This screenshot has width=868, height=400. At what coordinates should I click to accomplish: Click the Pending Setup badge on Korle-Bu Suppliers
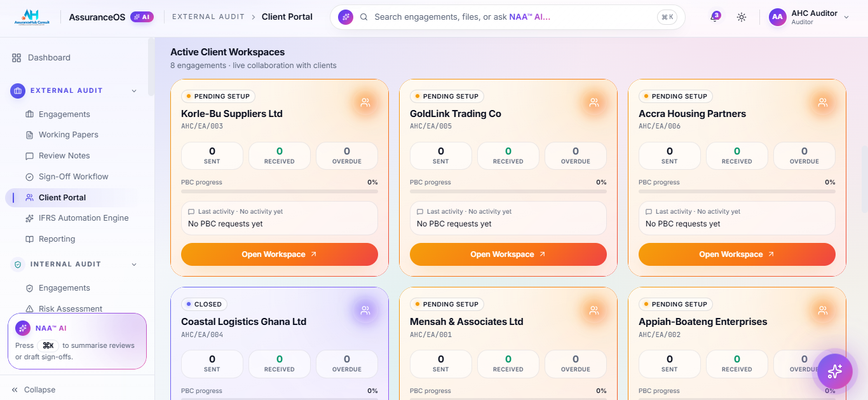(219, 97)
